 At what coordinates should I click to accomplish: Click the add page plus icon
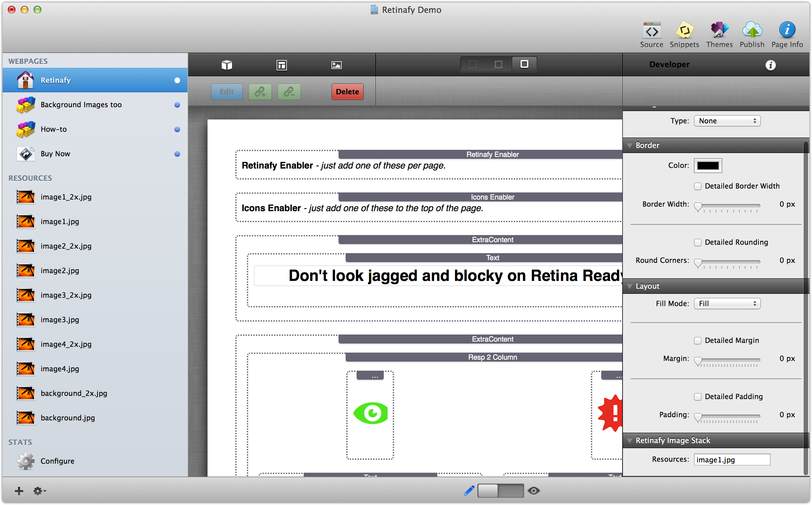pos(19,491)
